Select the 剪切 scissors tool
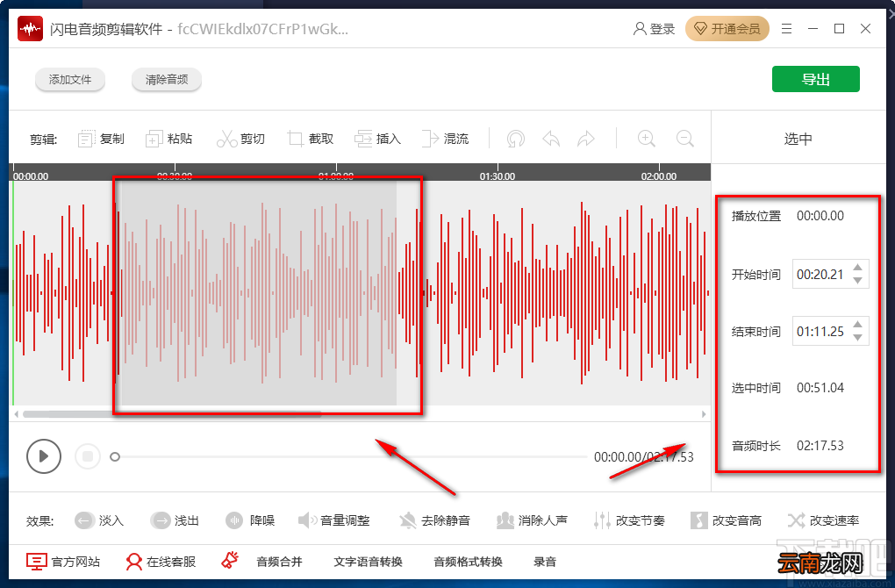Image resolution: width=895 pixels, height=588 pixels. tap(240, 139)
